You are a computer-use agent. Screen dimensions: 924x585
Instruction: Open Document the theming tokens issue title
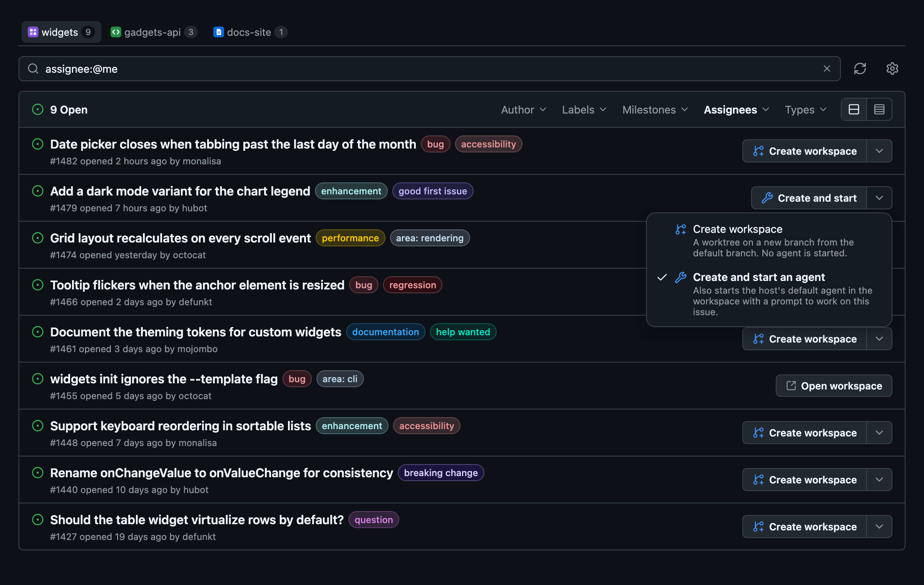(196, 332)
